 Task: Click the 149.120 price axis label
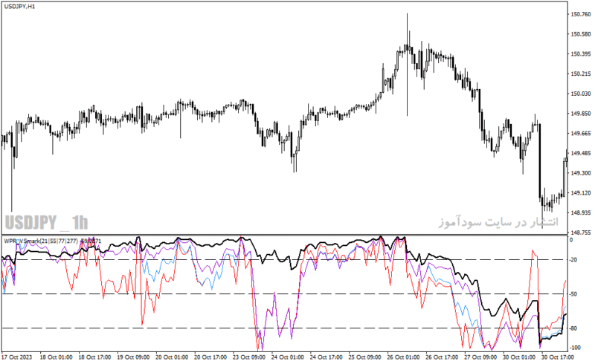coord(581,192)
